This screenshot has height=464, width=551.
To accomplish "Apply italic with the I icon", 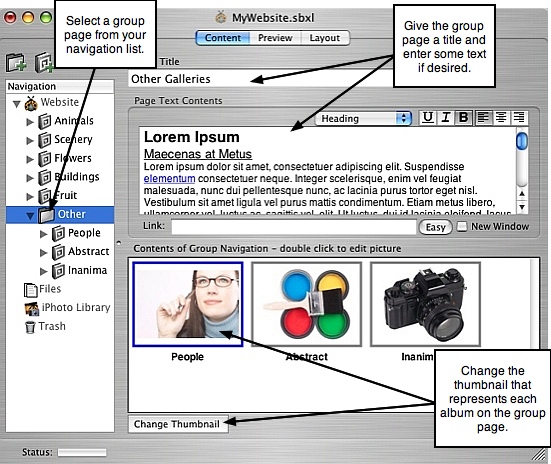I will (446, 118).
